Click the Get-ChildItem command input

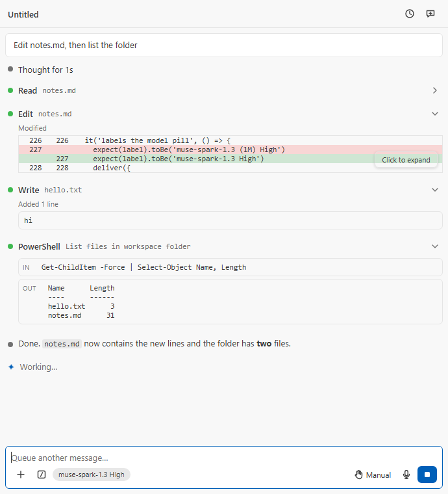(x=230, y=267)
